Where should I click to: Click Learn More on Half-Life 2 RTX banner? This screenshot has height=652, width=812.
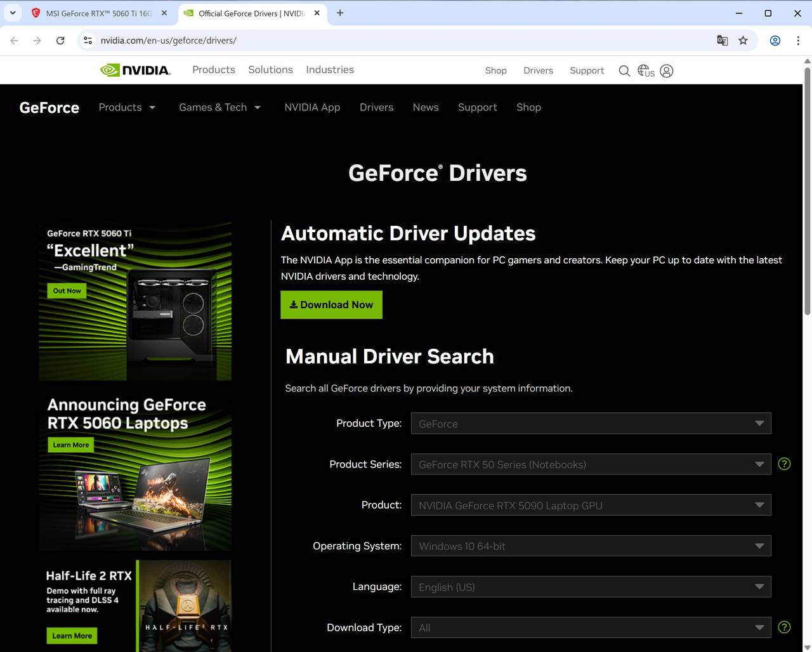[72, 636]
